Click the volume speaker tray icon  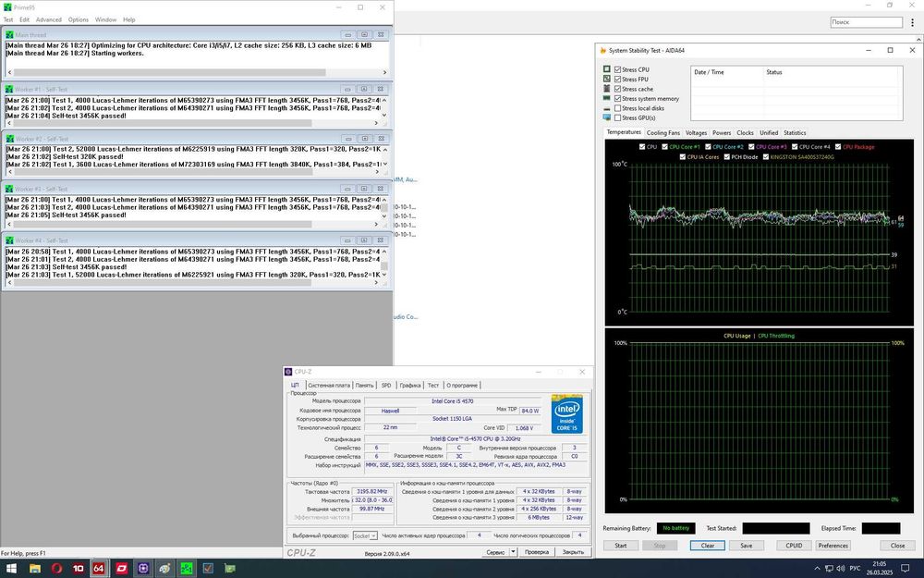pos(840,569)
